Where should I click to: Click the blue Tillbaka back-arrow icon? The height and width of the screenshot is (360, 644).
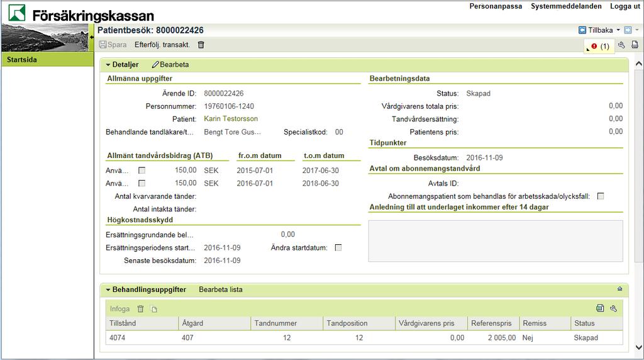click(x=582, y=30)
